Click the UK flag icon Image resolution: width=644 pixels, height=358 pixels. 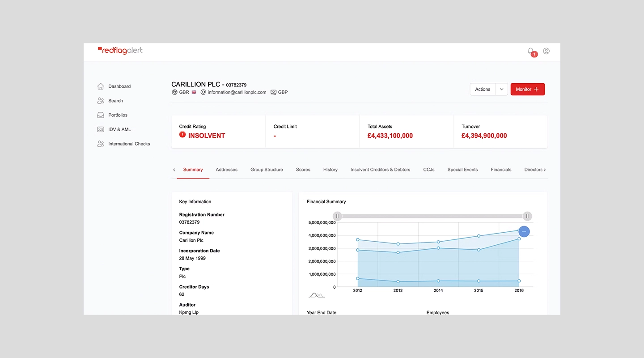tap(194, 92)
